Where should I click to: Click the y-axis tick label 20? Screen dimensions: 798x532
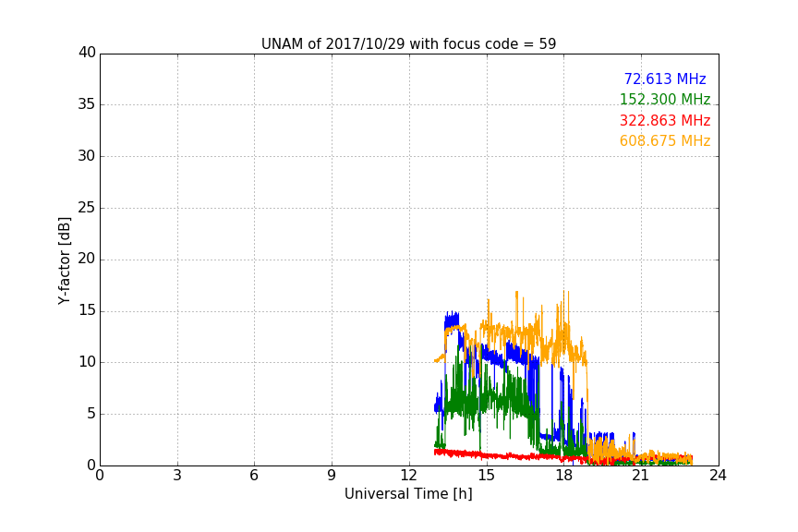(x=87, y=259)
